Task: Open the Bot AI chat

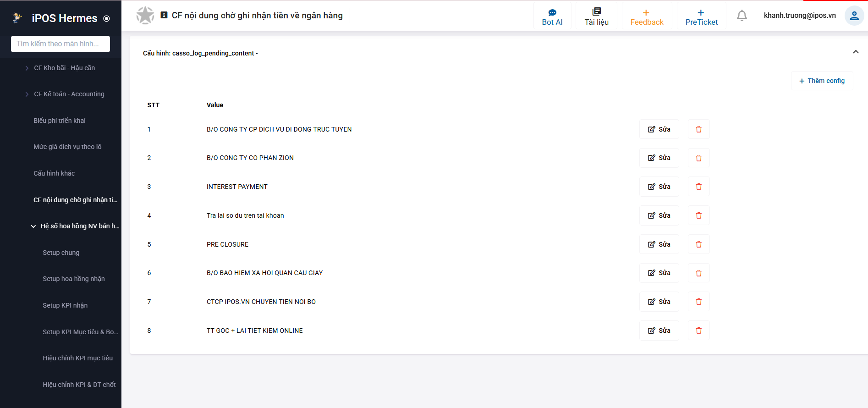Action: [552, 17]
